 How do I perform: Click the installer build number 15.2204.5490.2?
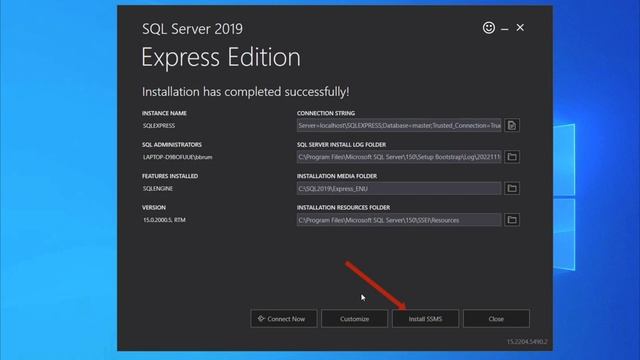tap(527, 342)
